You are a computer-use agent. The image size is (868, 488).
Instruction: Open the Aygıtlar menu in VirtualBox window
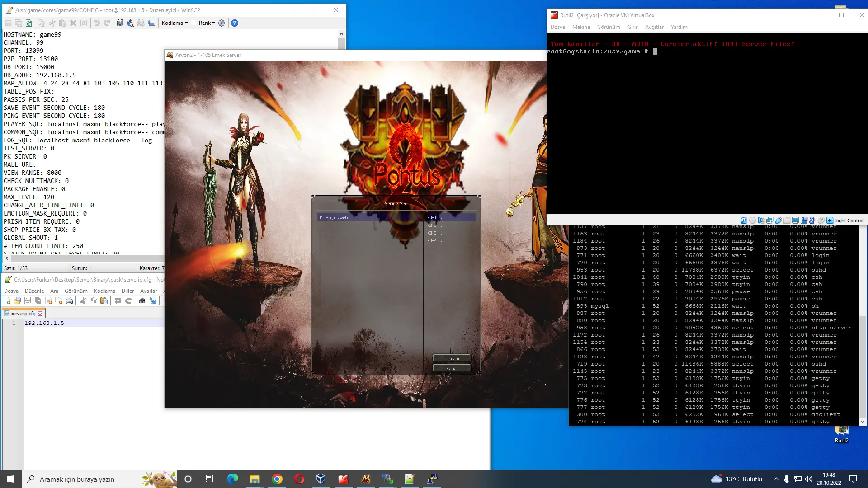point(654,27)
